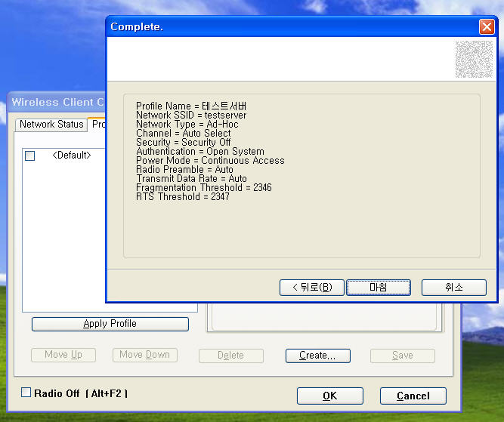Click 'Power Mode = Continuous Access' line

210,160
